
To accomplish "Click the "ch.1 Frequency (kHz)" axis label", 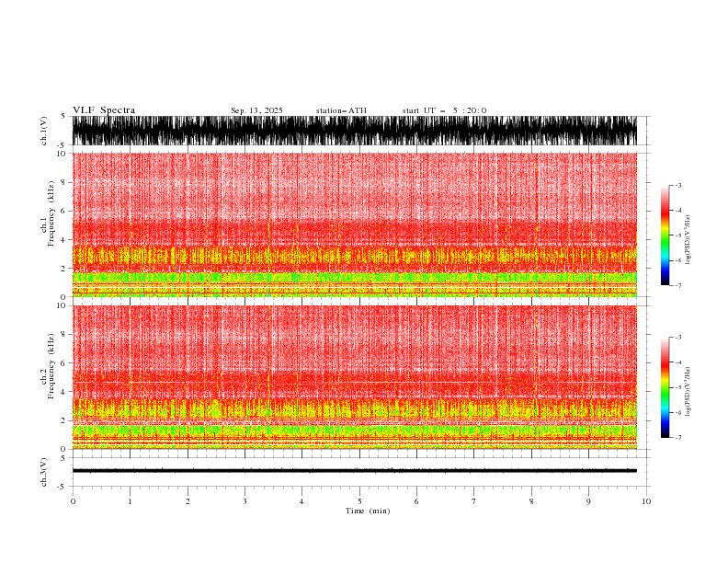I will coord(48,213).
